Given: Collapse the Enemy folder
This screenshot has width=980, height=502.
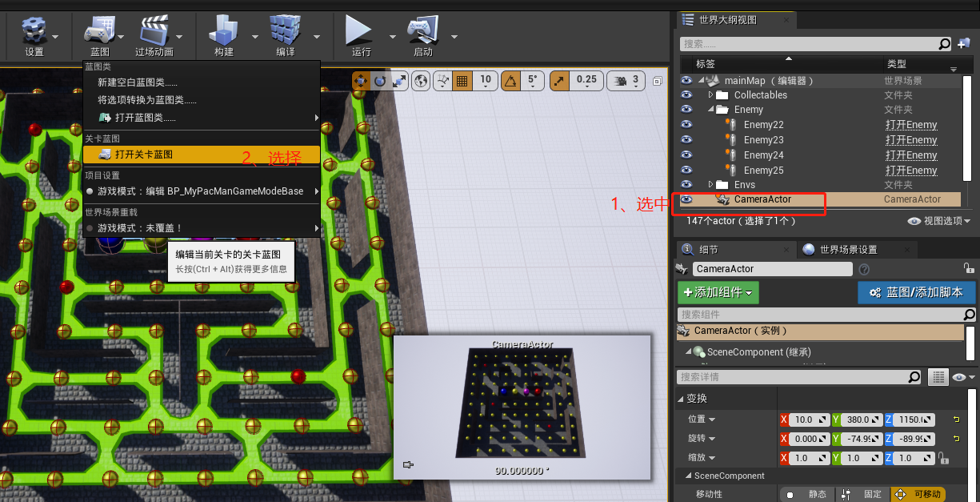Looking at the screenshot, I should point(710,110).
